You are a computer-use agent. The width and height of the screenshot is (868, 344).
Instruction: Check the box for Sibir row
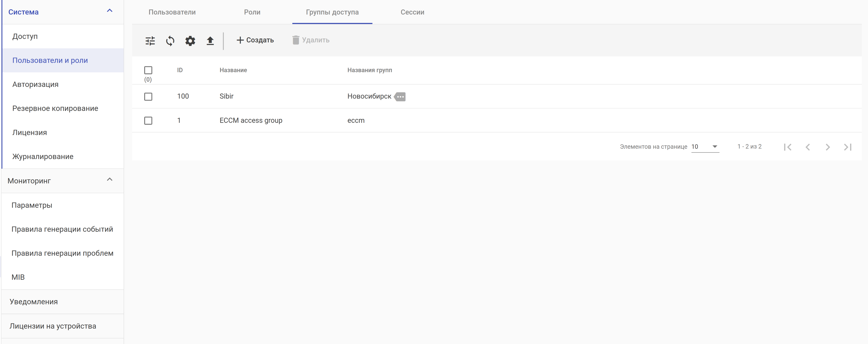148,97
